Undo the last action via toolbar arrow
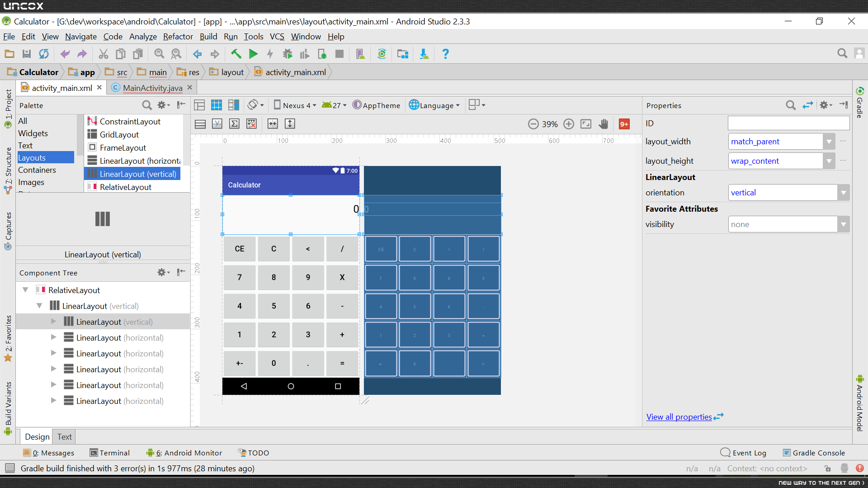 click(65, 54)
